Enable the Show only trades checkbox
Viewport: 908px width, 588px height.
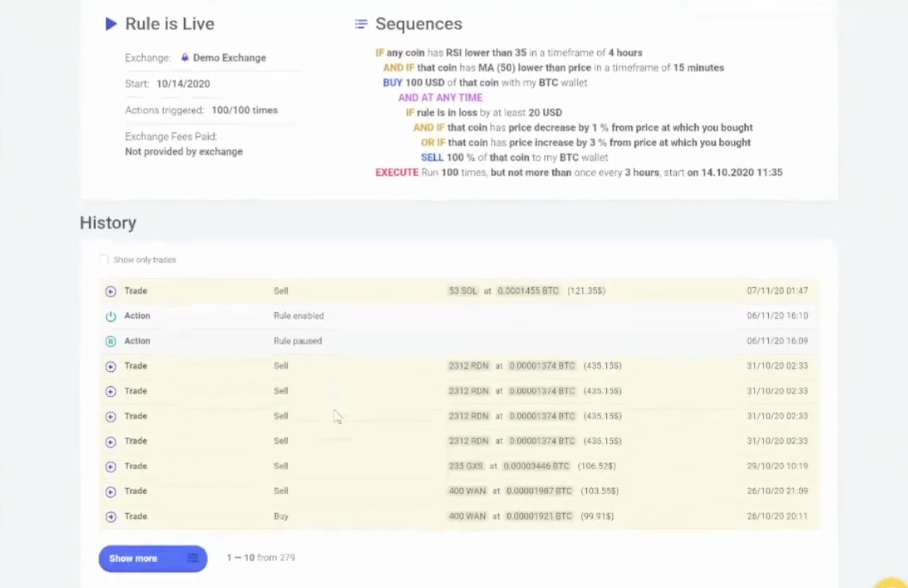103,260
